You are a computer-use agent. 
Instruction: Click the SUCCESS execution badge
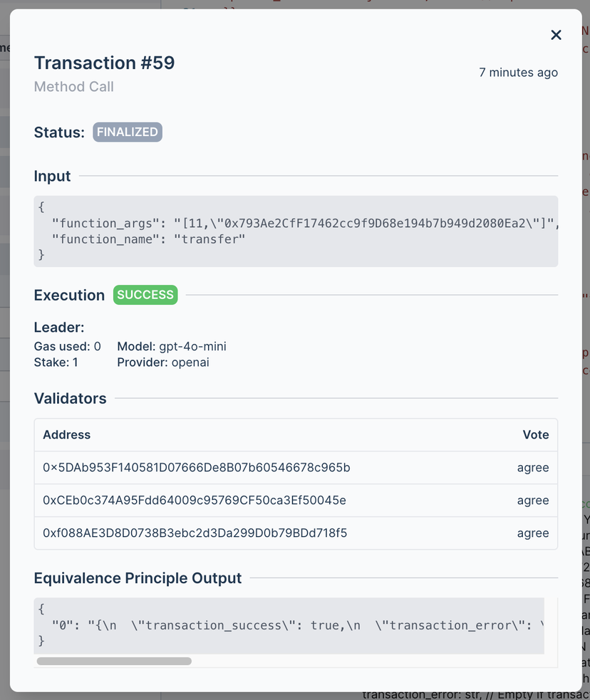145,295
